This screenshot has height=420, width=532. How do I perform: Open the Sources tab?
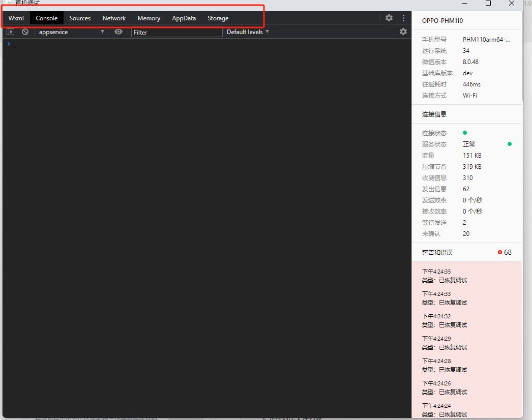pos(80,18)
